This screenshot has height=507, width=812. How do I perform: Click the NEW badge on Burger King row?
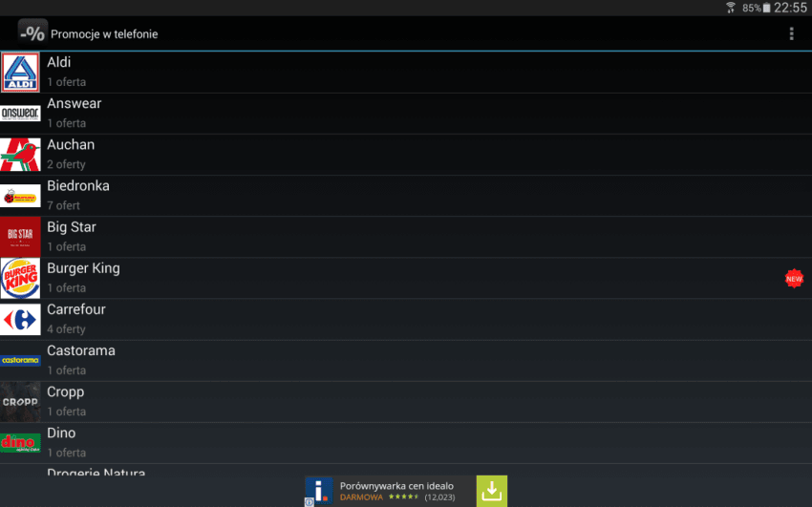point(794,279)
